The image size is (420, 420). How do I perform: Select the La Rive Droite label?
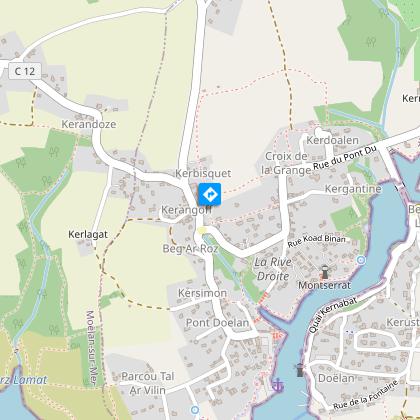273,269
